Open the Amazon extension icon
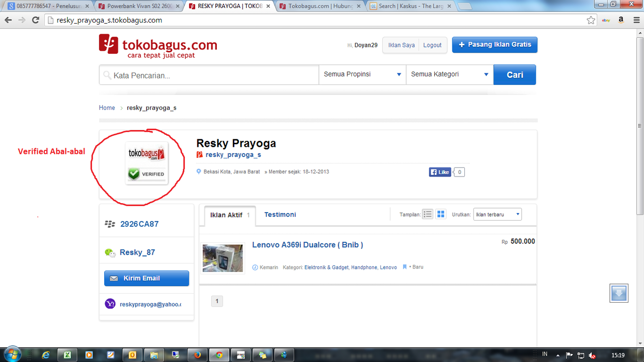The width and height of the screenshot is (644, 362). [x=621, y=20]
